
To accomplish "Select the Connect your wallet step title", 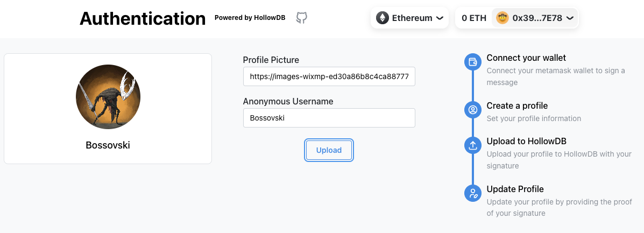I will click(x=526, y=58).
